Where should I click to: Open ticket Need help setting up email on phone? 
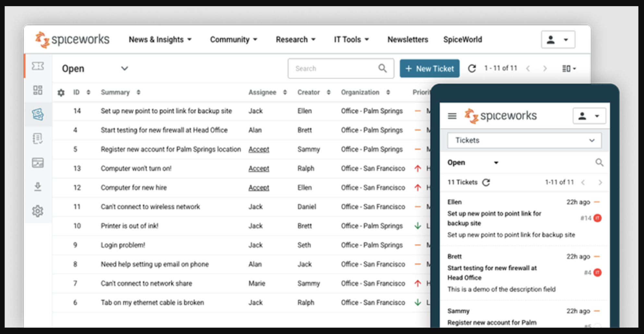[155, 264]
